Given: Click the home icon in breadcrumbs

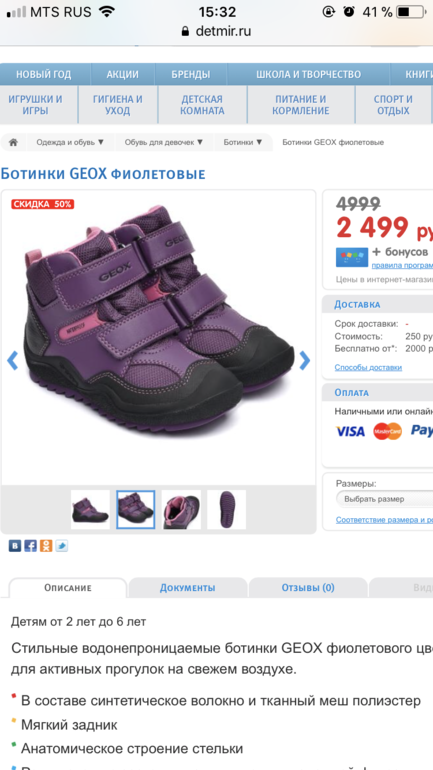Looking at the screenshot, I should pos(13,142).
